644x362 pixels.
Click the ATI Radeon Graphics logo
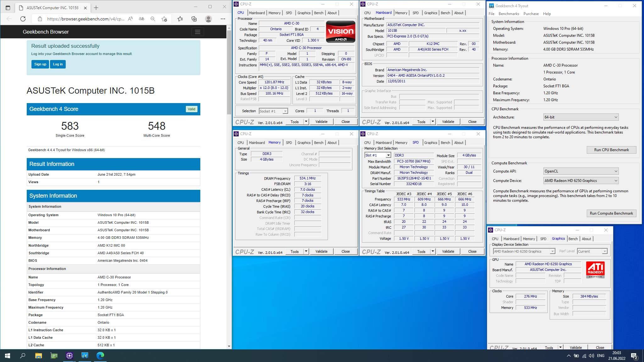pos(595,270)
